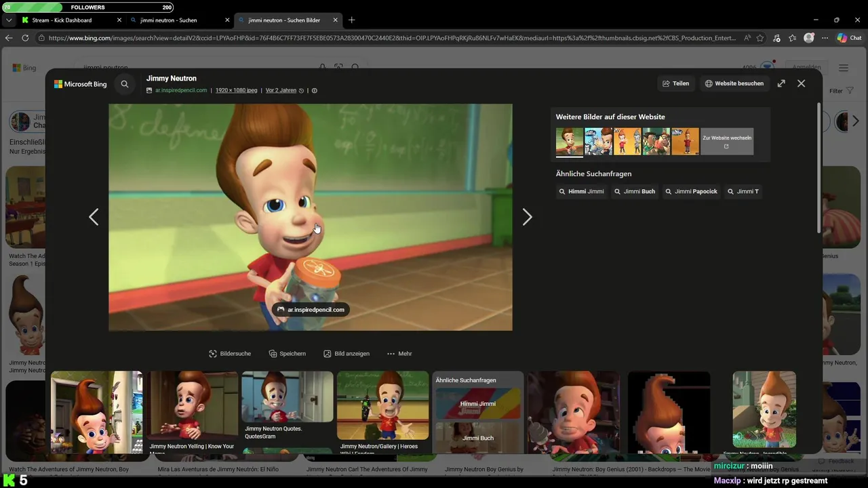Open Jimmi Buch card in bottom strip
Screen dimensions: 868x488
(x=478, y=437)
